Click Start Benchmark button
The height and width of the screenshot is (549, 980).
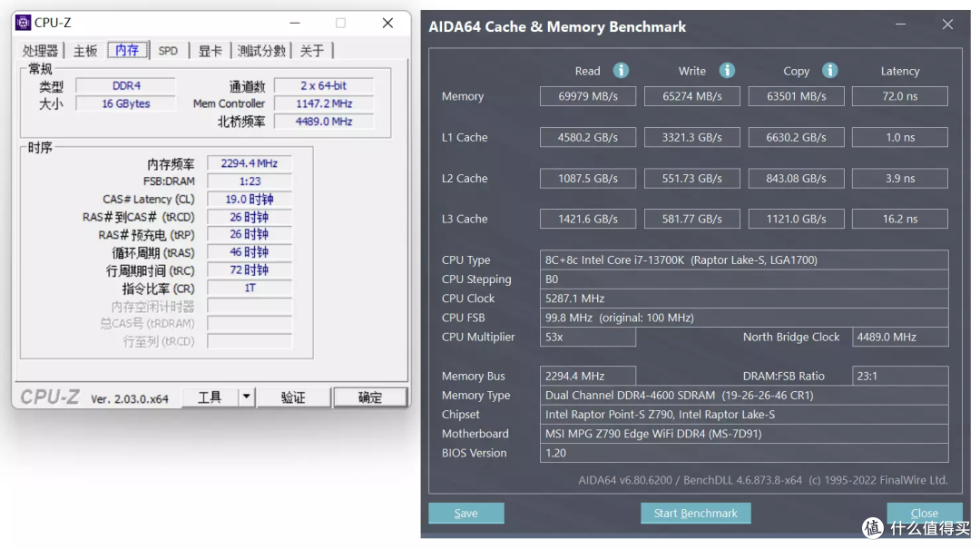(x=696, y=513)
